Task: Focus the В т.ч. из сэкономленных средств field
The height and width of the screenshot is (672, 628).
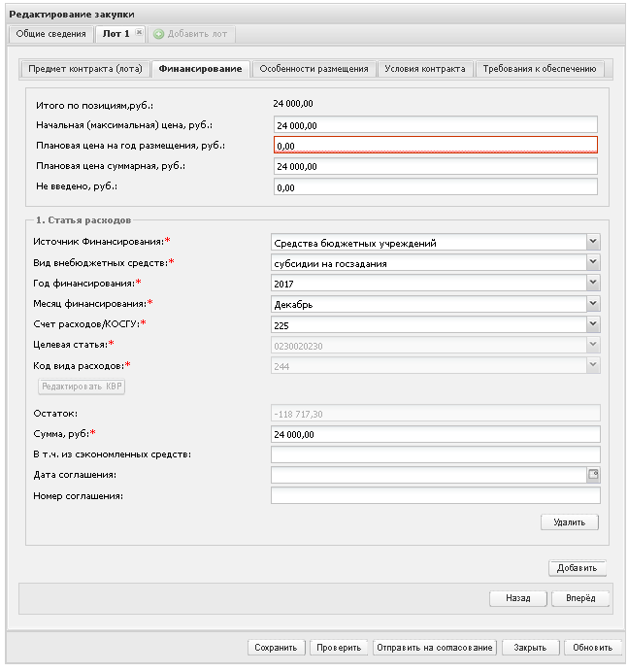Action: [435, 454]
